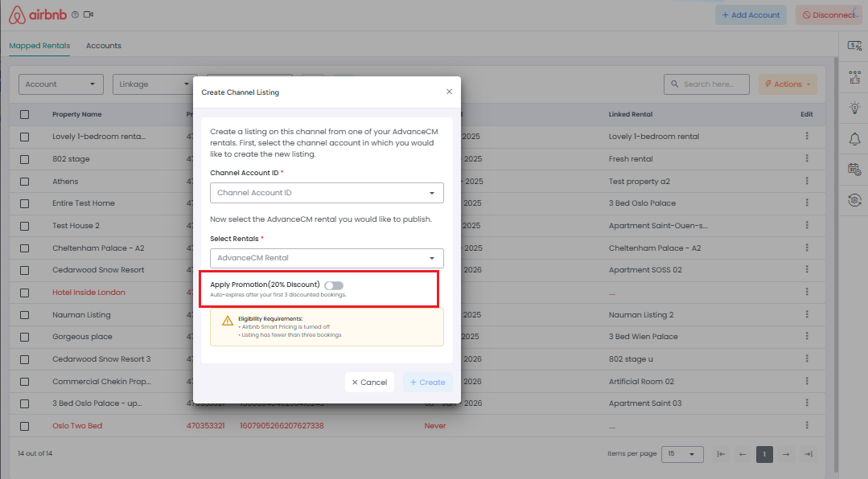Image resolution: width=868 pixels, height=479 pixels.
Task: Open edit menu for Cheltenham Palace - A2 row
Action: pos(807,248)
